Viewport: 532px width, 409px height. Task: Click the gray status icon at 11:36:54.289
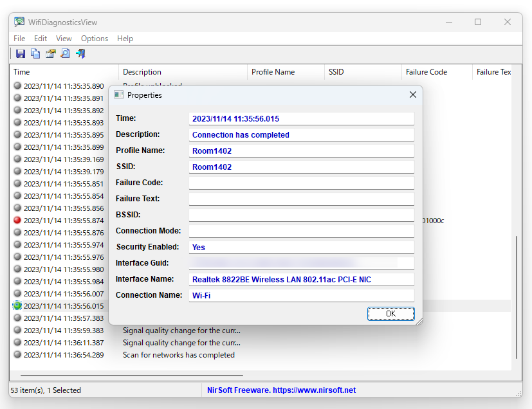(x=17, y=354)
